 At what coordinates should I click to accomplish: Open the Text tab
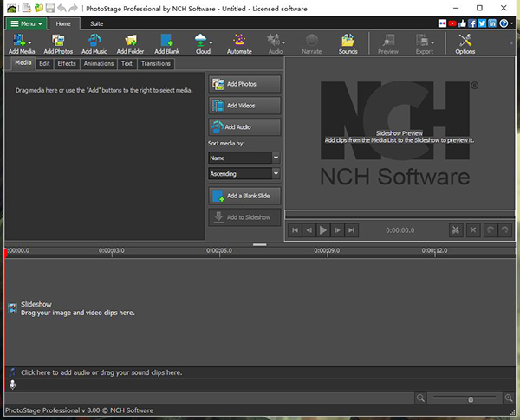[x=127, y=63]
